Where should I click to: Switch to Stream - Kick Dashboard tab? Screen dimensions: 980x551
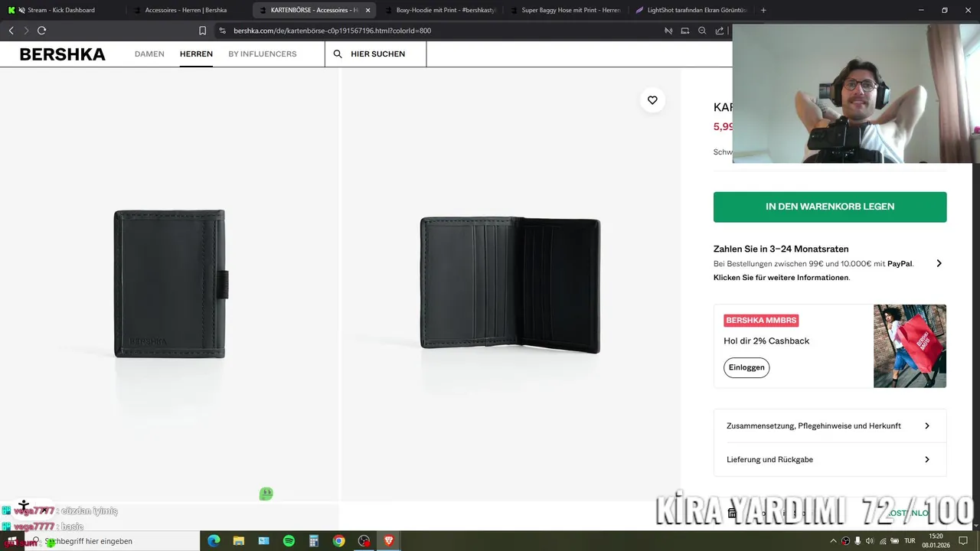pos(60,10)
